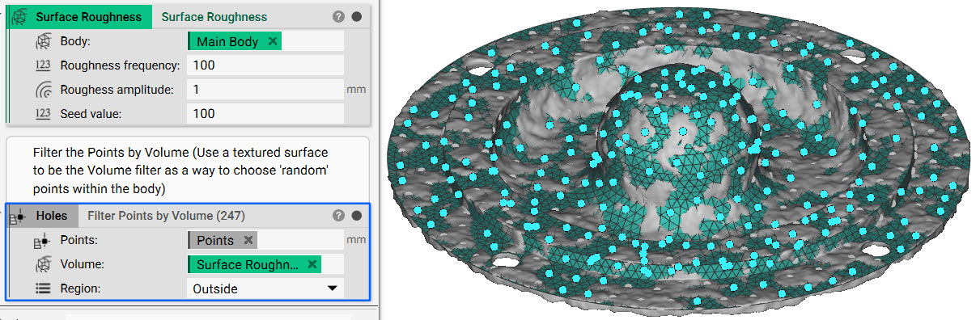Viewport: 980px width, 320px height.
Task: Open help for Filter Points by Volume
Action: pos(338,216)
